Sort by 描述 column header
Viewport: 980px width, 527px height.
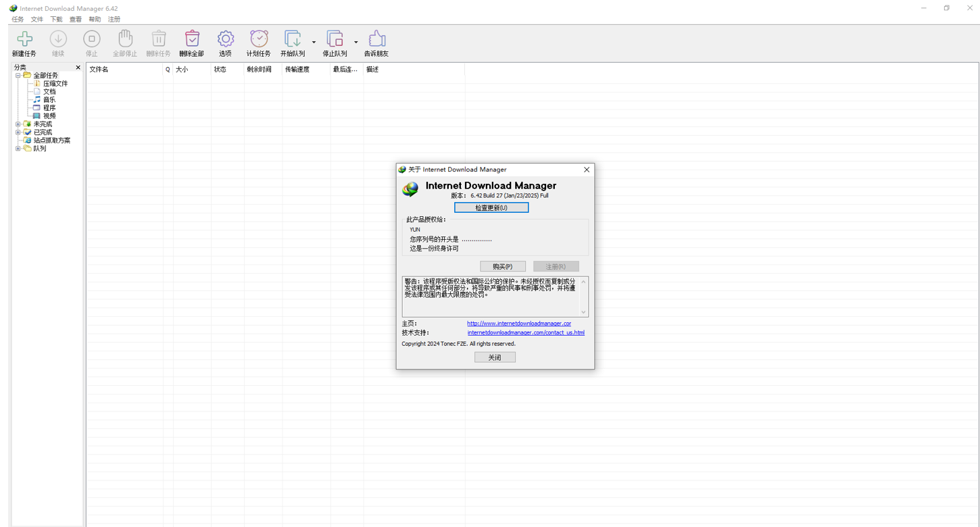click(414, 70)
